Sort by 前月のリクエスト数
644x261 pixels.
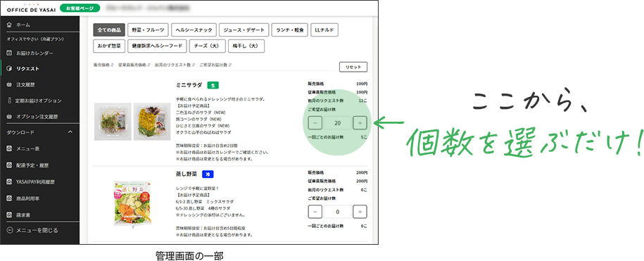pyautogui.click(x=175, y=65)
